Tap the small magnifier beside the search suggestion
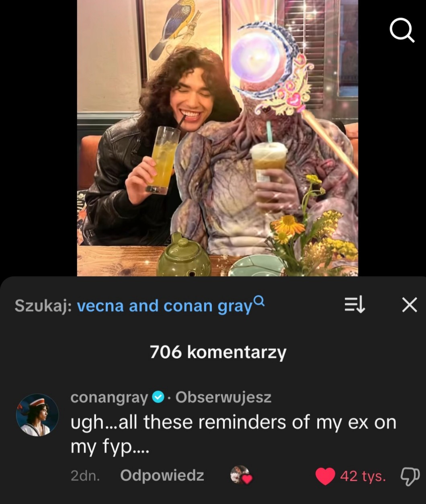Screen dimensions: 426x504 260,300
